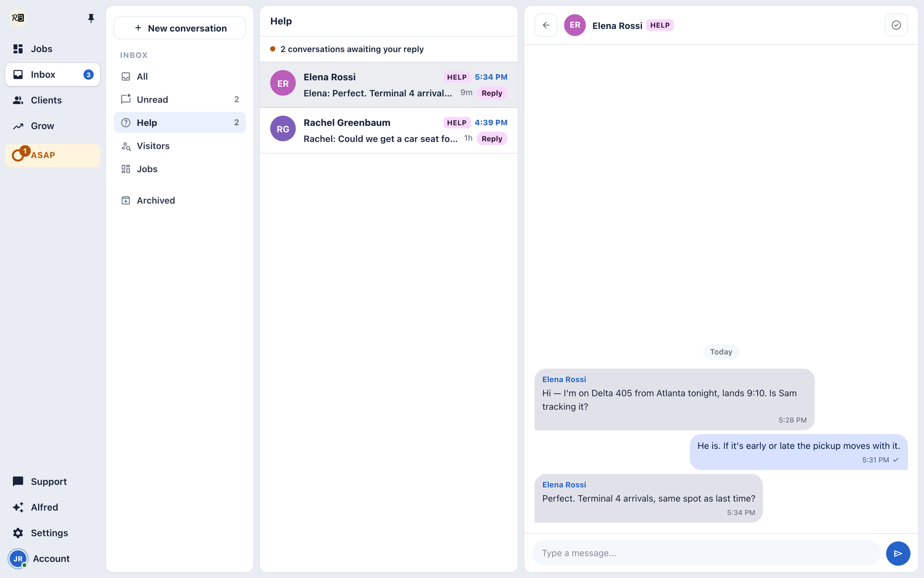The height and width of the screenshot is (578, 924).
Task: Send the message with arrow button
Action: pyautogui.click(x=898, y=553)
